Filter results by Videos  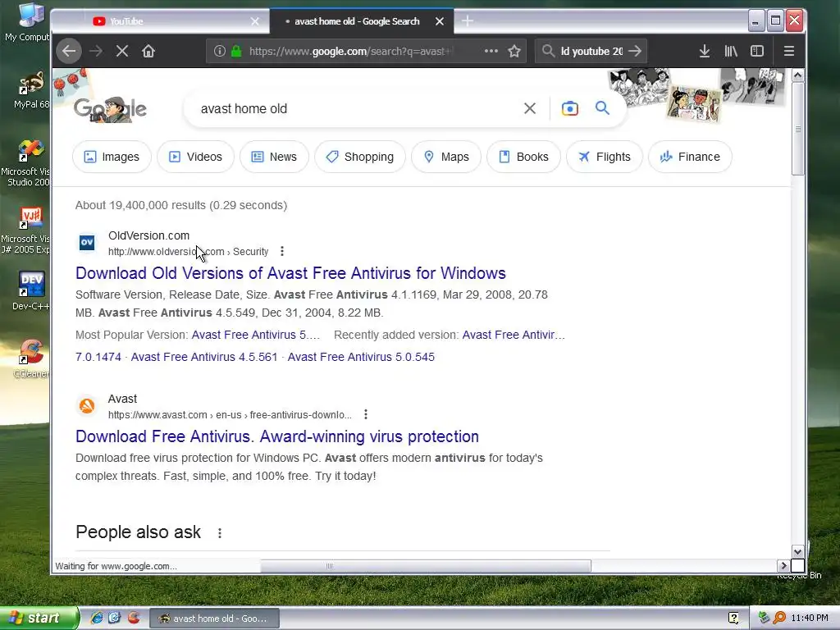[x=195, y=157]
